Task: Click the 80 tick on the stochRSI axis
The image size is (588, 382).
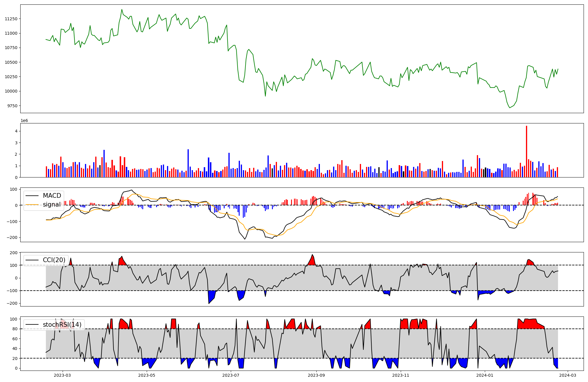Action: click(x=15, y=329)
